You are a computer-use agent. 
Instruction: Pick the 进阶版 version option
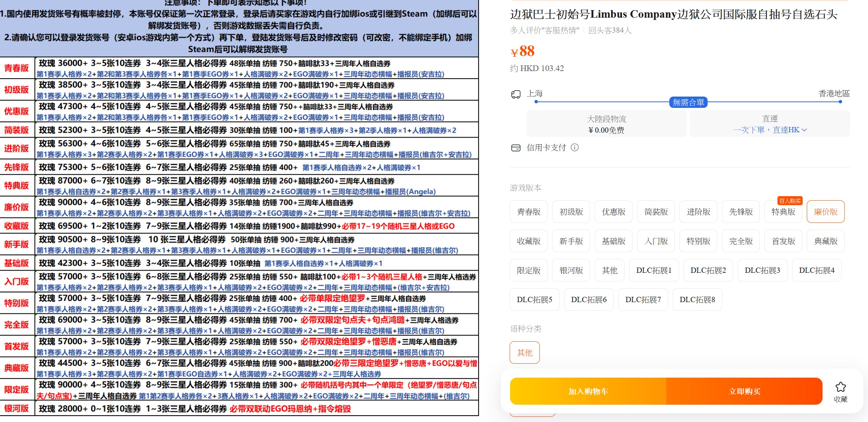pos(699,212)
